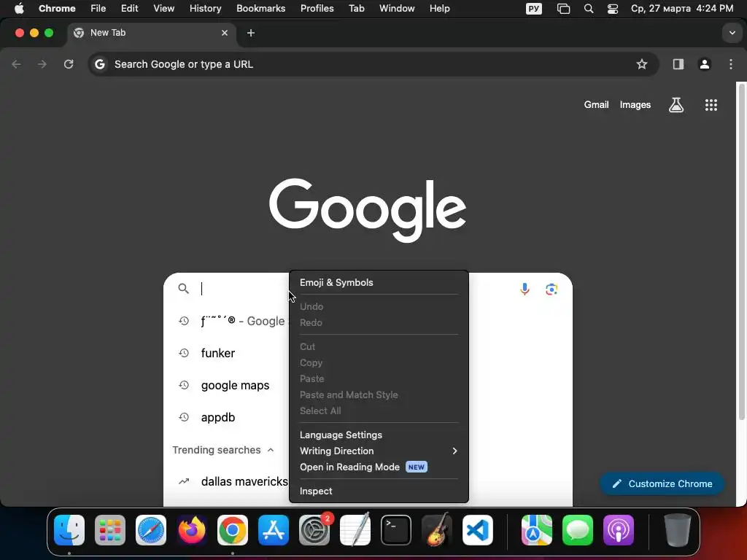Open the Trash in the Dock
Screen dimensions: 747x560
pyautogui.click(x=678, y=530)
